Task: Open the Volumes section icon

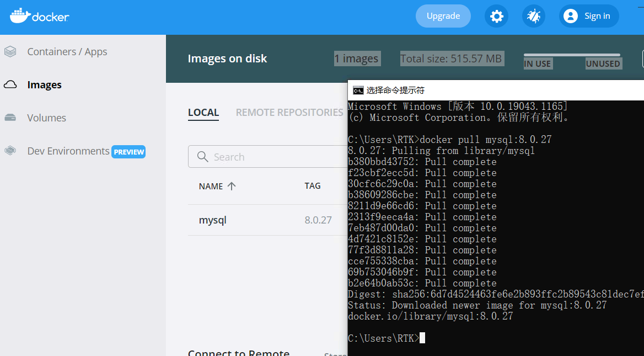Action: (x=10, y=118)
